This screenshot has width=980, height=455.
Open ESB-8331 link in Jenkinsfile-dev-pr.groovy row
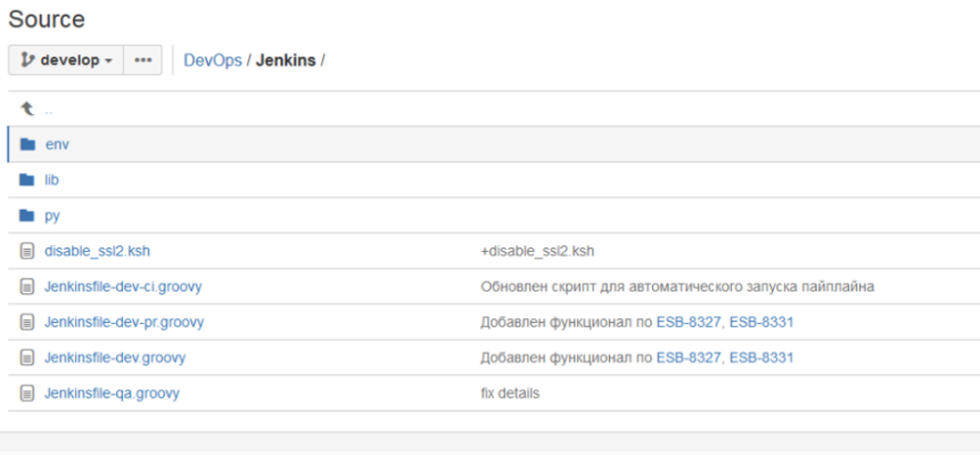point(761,322)
